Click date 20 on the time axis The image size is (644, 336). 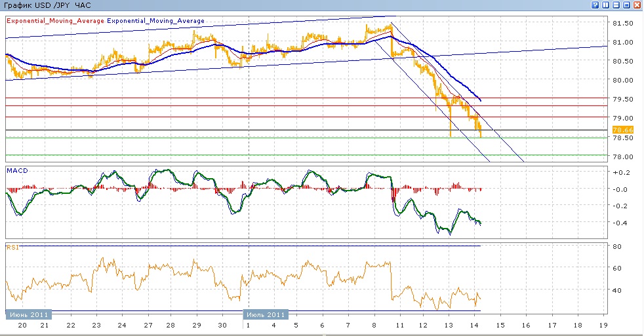click(22, 326)
